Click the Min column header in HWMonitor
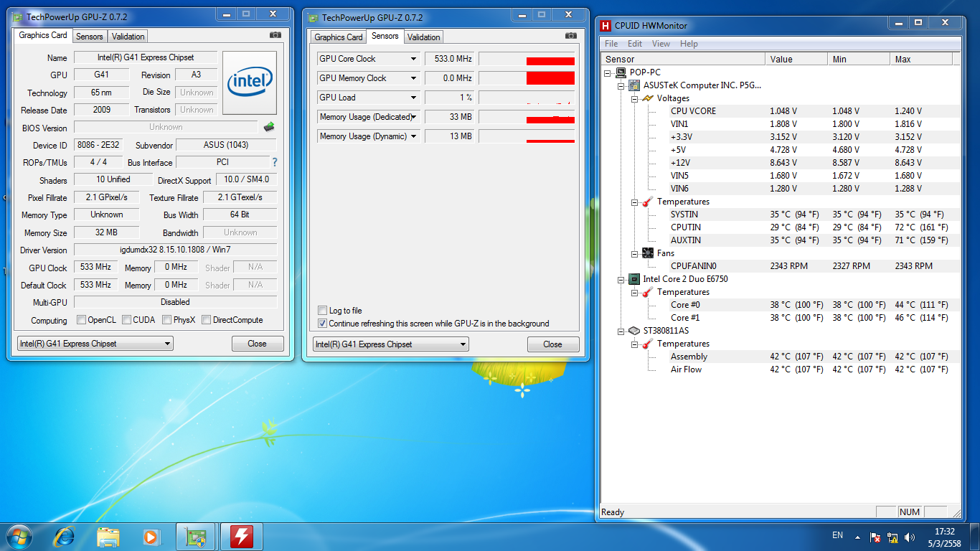This screenshot has width=980, height=551. point(858,60)
